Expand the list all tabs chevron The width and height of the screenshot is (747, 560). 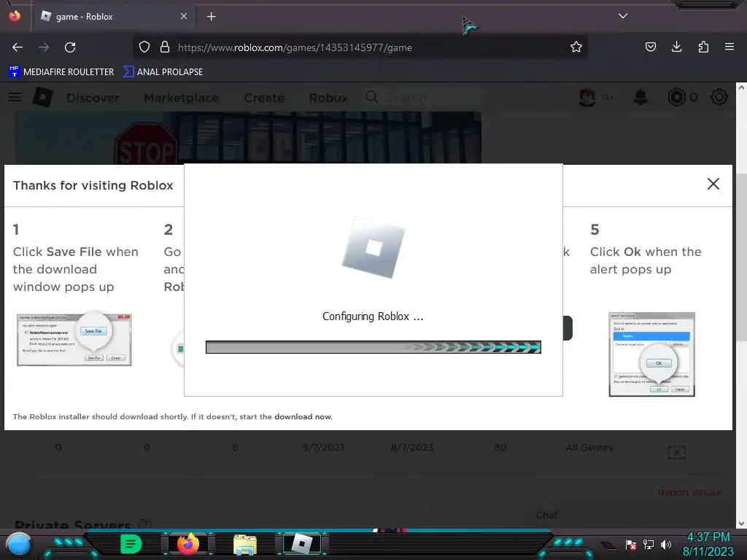pos(623,16)
